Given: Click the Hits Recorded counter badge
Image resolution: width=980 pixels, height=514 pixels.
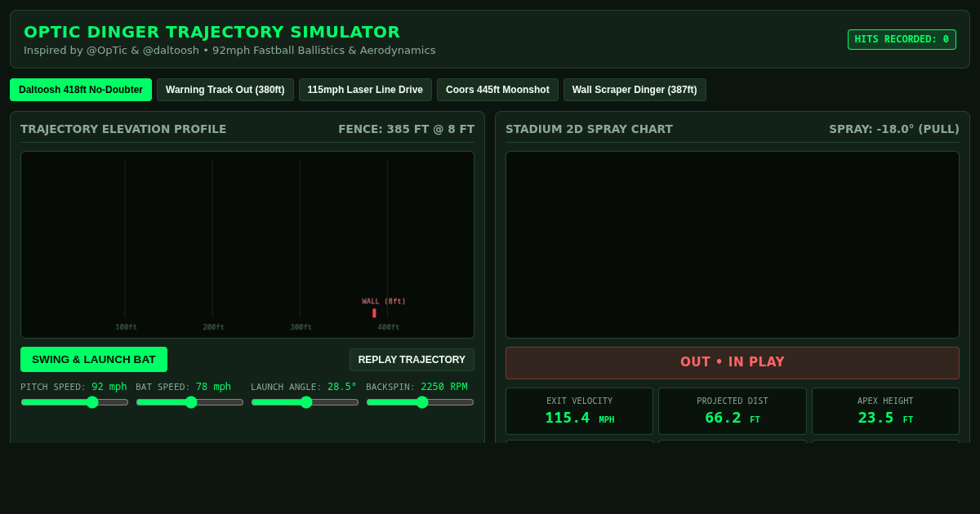Looking at the screenshot, I should pyautogui.click(x=902, y=39).
